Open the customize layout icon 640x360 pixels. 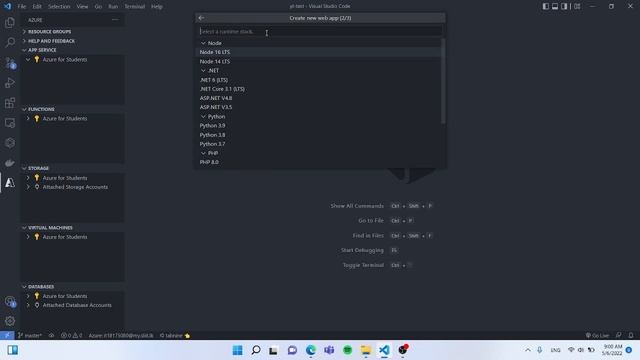point(577,6)
